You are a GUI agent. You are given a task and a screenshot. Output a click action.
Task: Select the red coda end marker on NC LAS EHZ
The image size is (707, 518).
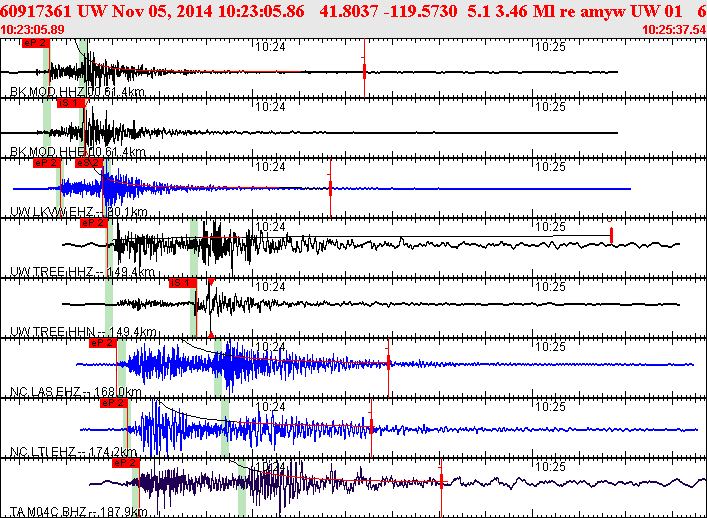click(389, 362)
